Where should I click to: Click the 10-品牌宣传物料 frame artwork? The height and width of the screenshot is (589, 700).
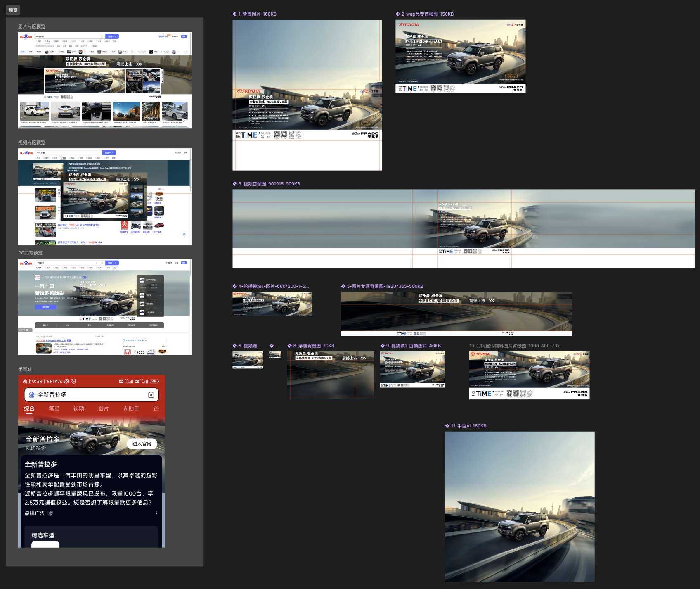(x=529, y=375)
